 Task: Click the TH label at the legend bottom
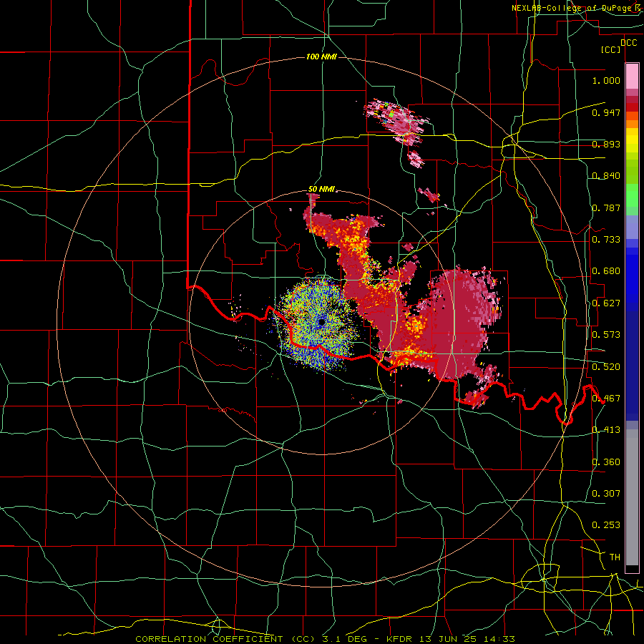coord(615,557)
